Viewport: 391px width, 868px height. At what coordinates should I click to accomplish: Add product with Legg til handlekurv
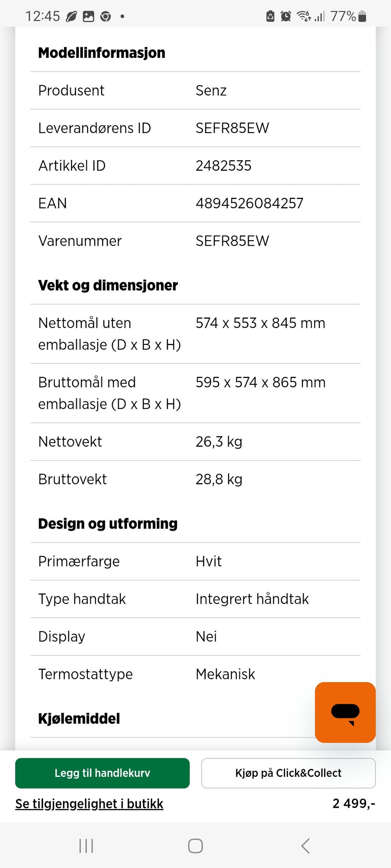(102, 773)
